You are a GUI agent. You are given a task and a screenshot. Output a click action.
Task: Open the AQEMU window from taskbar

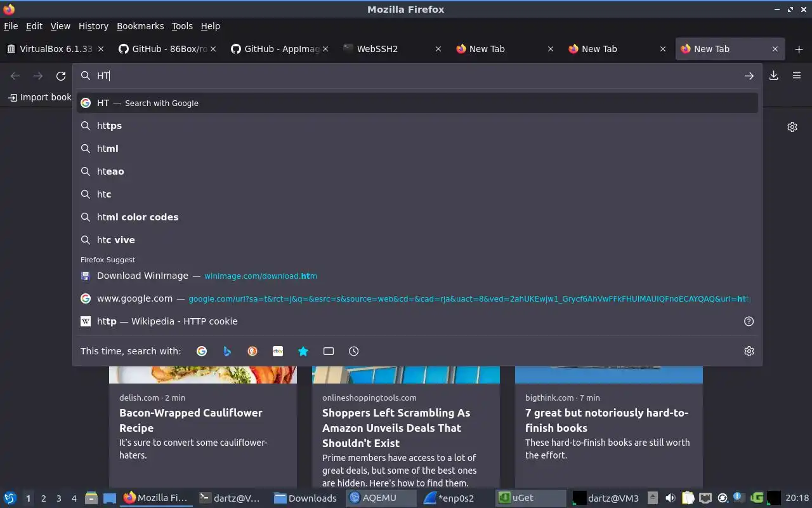click(x=381, y=498)
